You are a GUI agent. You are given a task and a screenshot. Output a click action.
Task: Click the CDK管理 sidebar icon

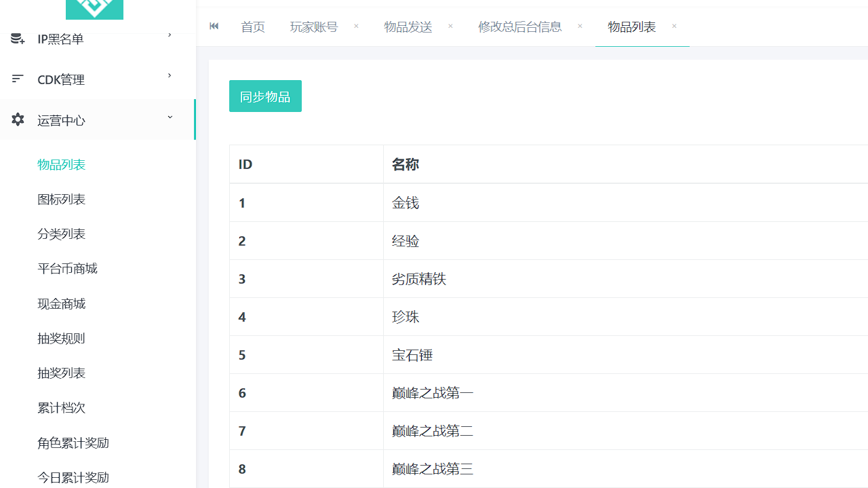(x=18, y=79)
